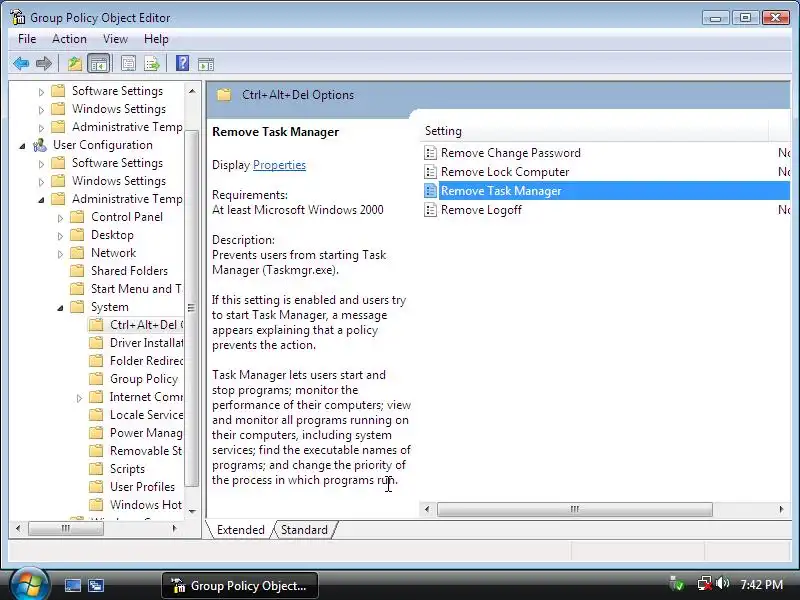Click the Group Policy Object Editor title icon
Image resolution: width=800 pixels, height=600 pixels.
[x=18, y=17]
